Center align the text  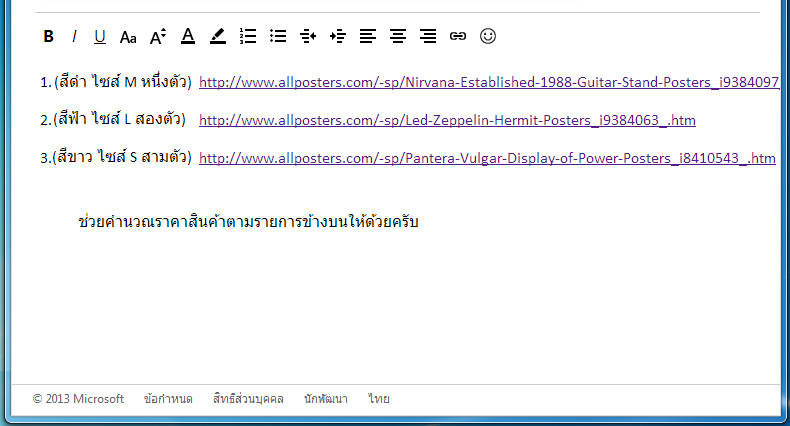[x=398, y=37]
